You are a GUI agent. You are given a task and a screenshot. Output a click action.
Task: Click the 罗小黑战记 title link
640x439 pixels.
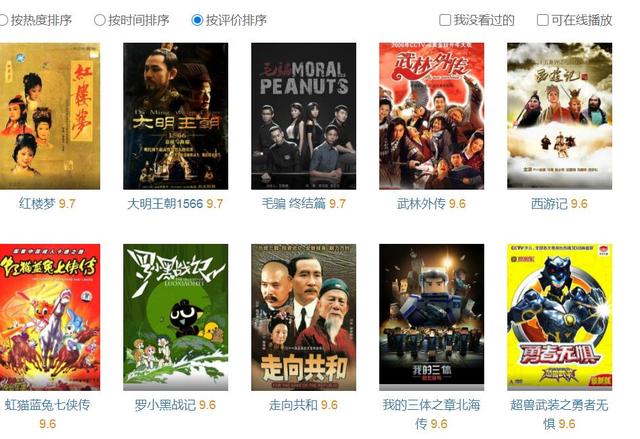click(x=165, y=405)
